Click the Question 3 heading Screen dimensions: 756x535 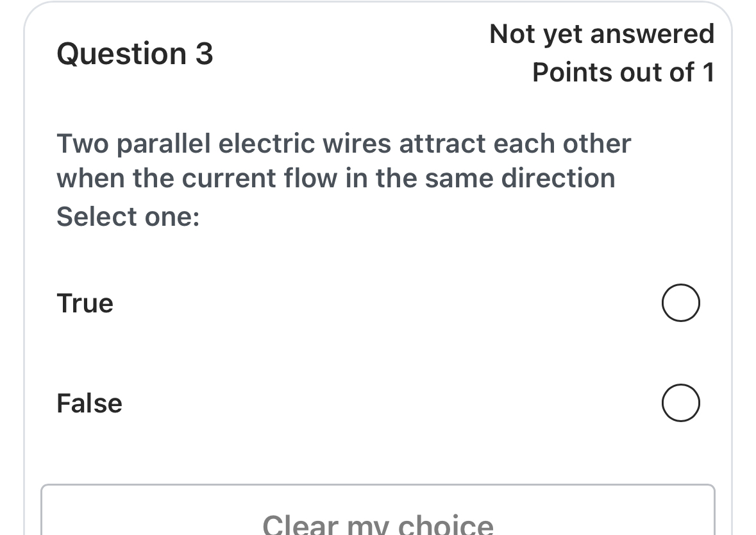click(134, 53)
